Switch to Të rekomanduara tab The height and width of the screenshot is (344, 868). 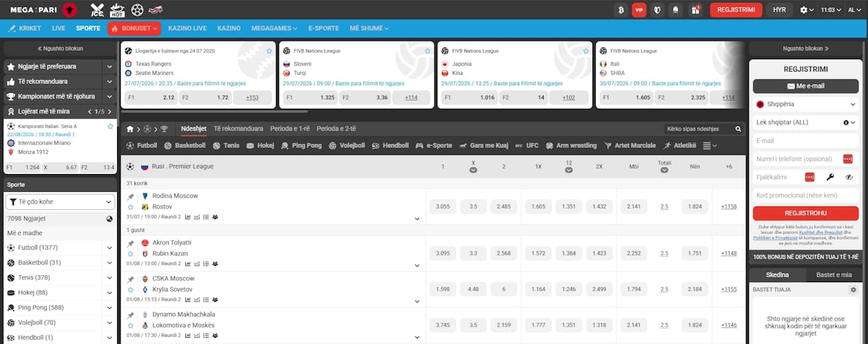(238, 129)
